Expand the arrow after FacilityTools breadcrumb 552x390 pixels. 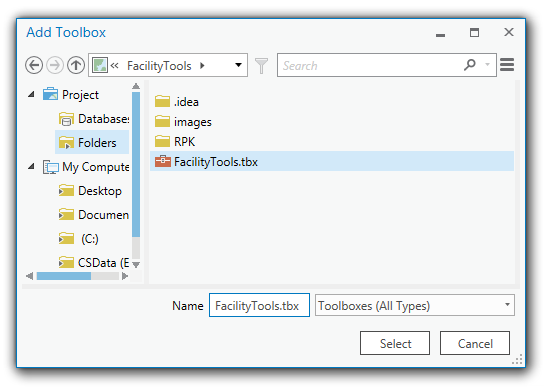(x=202, y=65)
